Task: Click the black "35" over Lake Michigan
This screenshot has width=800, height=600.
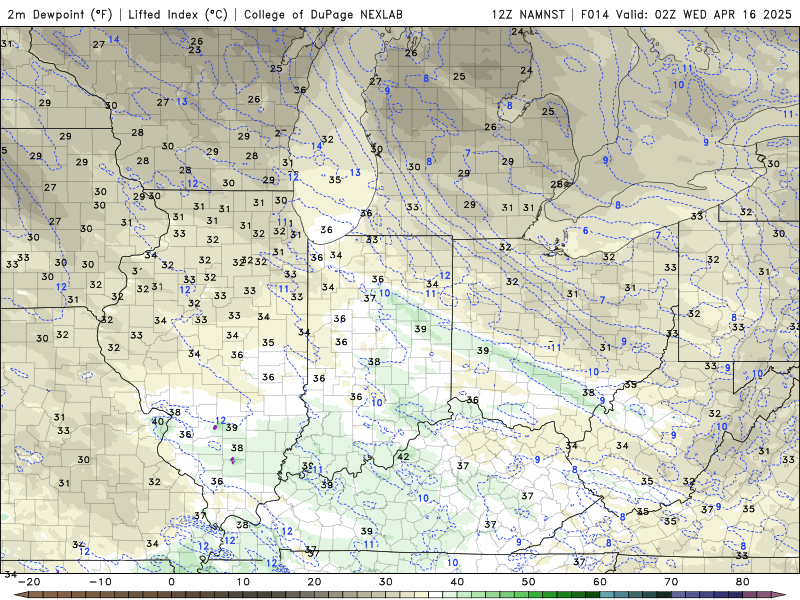Action: [x=335, y=180]
